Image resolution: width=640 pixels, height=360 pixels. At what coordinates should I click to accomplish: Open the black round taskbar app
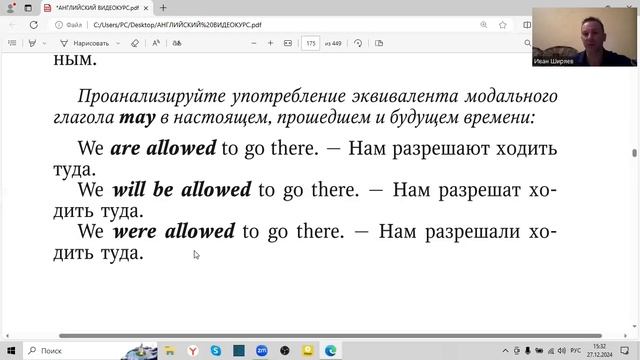point(285,351)
